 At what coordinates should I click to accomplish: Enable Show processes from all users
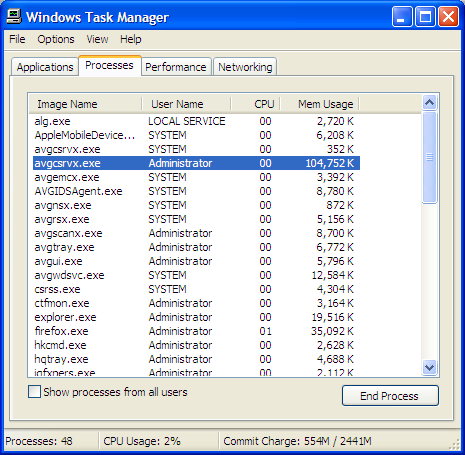[x=35, y=392]
